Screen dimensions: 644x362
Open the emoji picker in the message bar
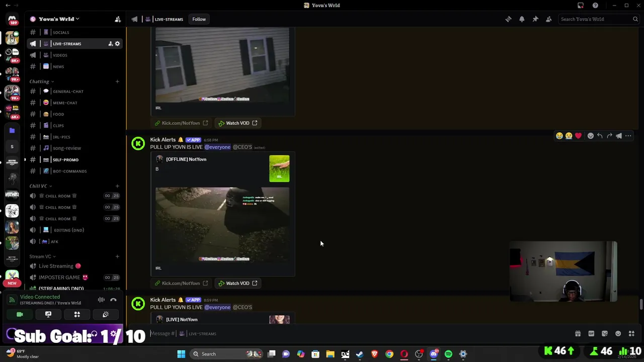[x=618, y=333]
